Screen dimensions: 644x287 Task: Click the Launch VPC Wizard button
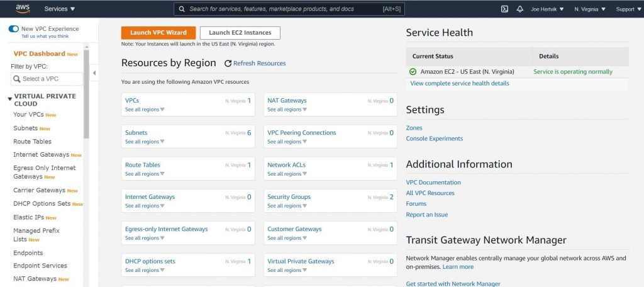(x=158, y=33)
